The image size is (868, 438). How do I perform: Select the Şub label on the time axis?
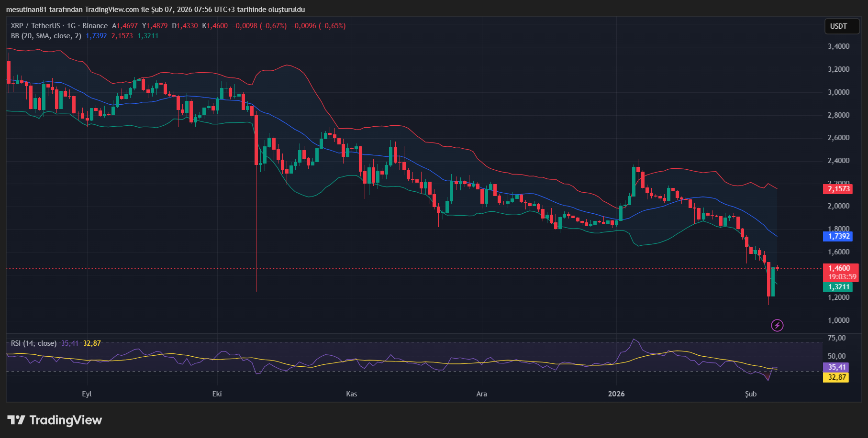(x=751, y=394)
